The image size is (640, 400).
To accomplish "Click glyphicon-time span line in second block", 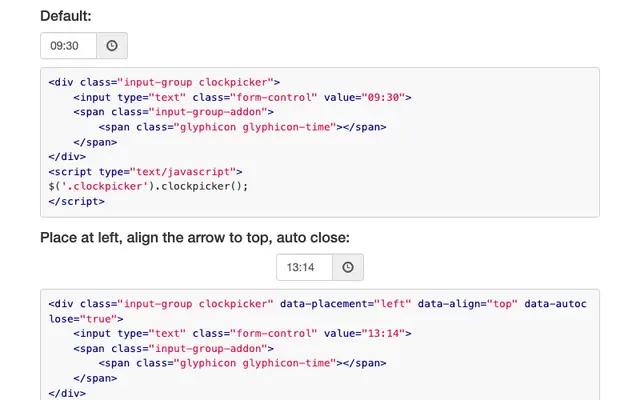I will click(242, 363).
